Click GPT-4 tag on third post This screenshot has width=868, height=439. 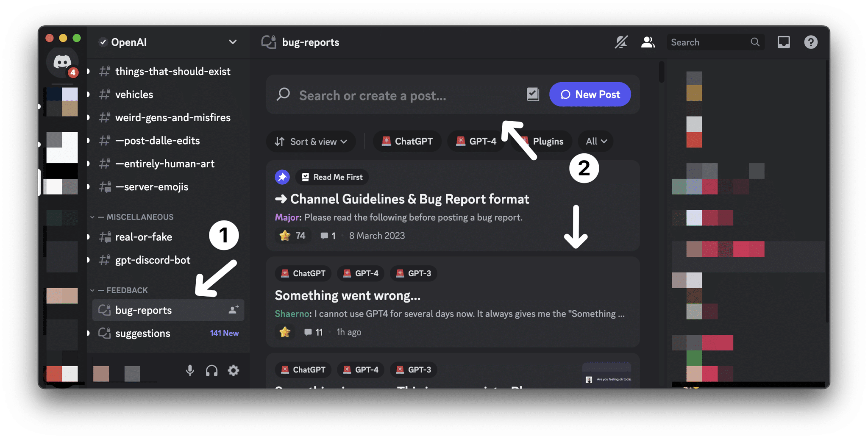coord(361,370)
